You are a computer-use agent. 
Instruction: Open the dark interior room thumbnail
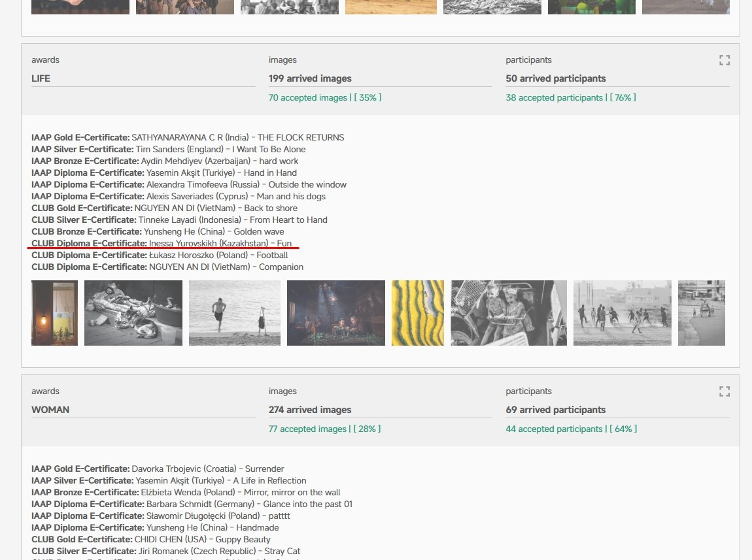(x=335, y=313)
